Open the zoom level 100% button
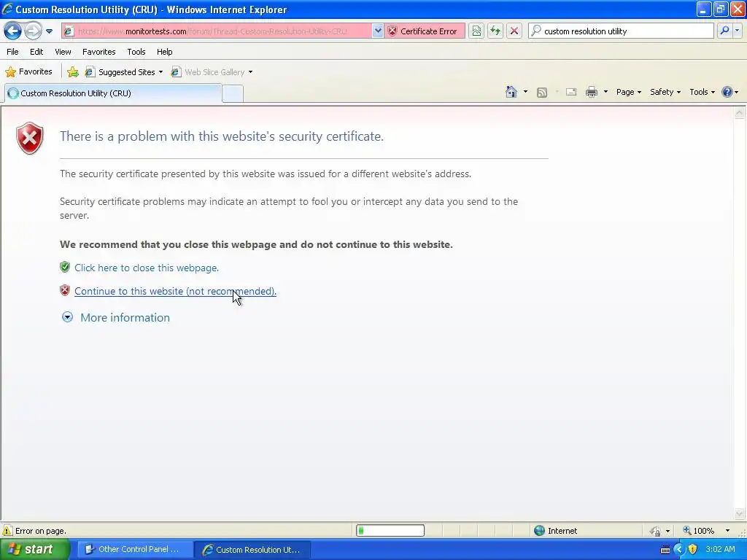This screenshot has width=747, height=560. point(698,531)
